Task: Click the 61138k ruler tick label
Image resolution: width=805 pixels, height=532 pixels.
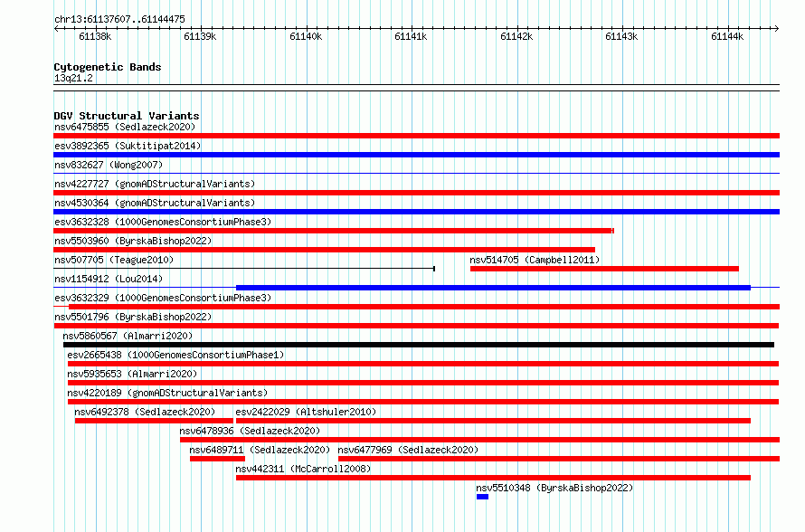Action: pyautogui.click(x=95, y=36)
